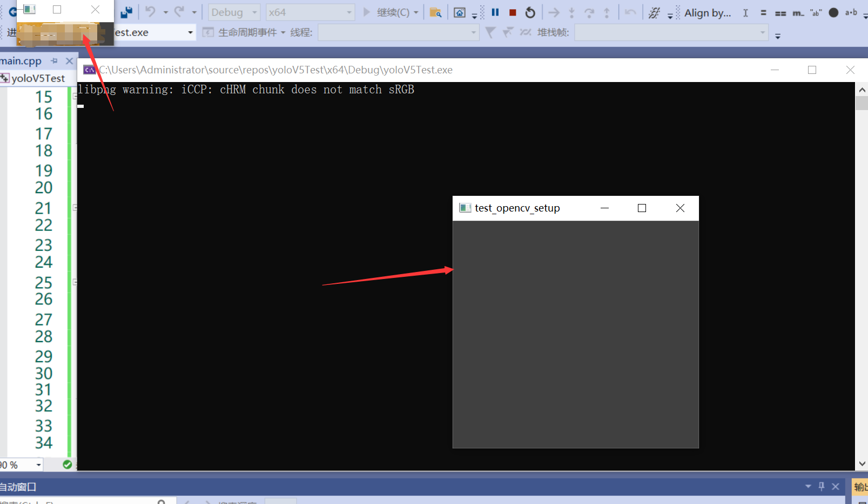Switch to the main.cpp editor tab
868x504 pixels.
click(22, 61)
